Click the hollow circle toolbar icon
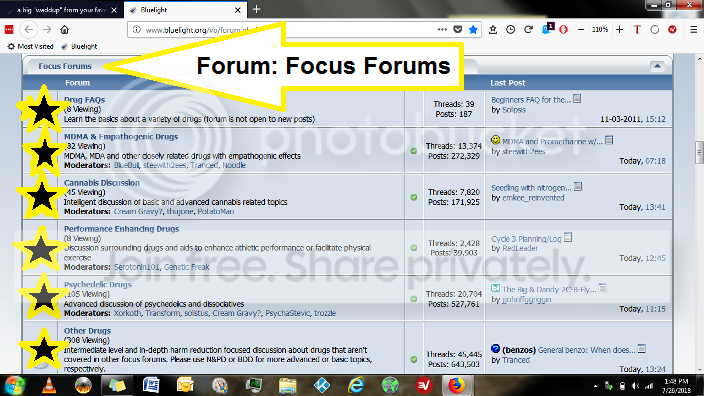Viewport: 704px width, 396px height. click(x=655, y=30)
